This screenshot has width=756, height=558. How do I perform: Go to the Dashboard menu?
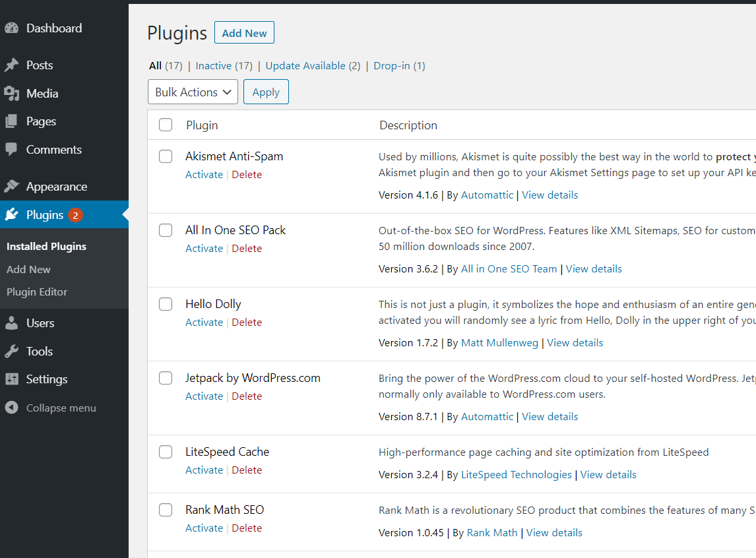pos(54,28)
